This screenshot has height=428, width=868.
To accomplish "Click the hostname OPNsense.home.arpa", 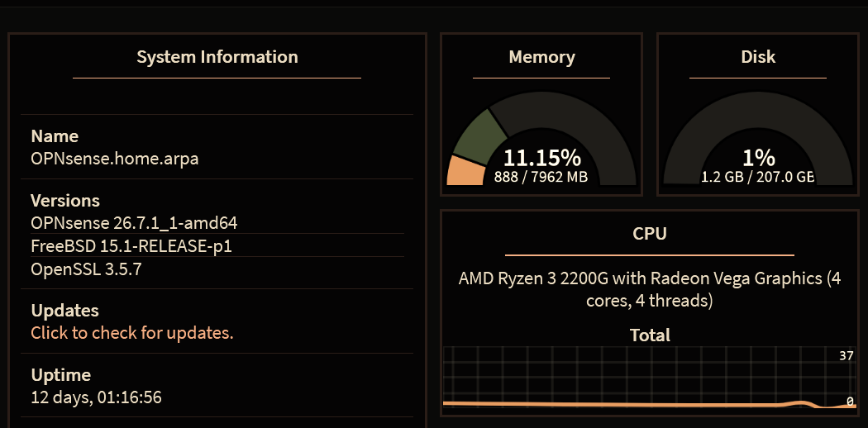I will click(x=115, y=159).
